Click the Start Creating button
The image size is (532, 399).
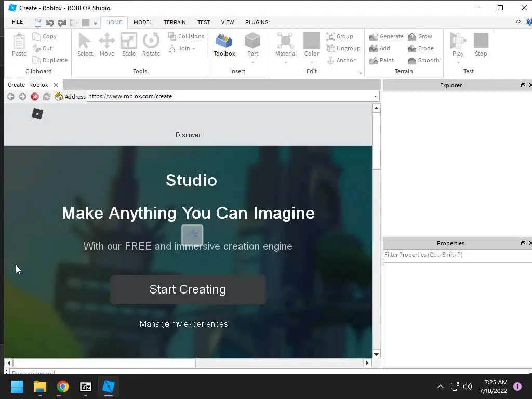[x=188, y=289]
